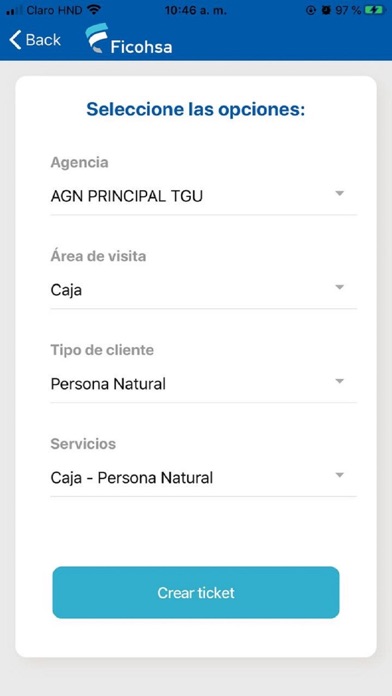The image size is (392, 696).
Task: Open the Agencia dropdown arrow
Action: click(x=340, y=194)
